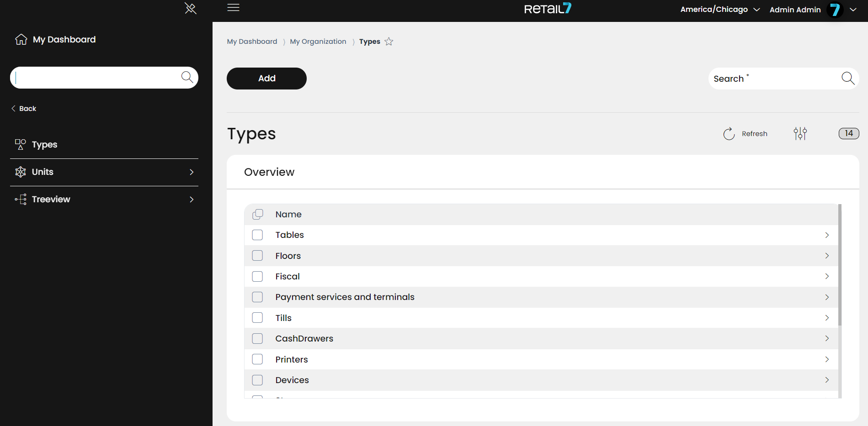Open the Devices type row
This screenshot has width=868, height=426.
click(x=542, y=380)
